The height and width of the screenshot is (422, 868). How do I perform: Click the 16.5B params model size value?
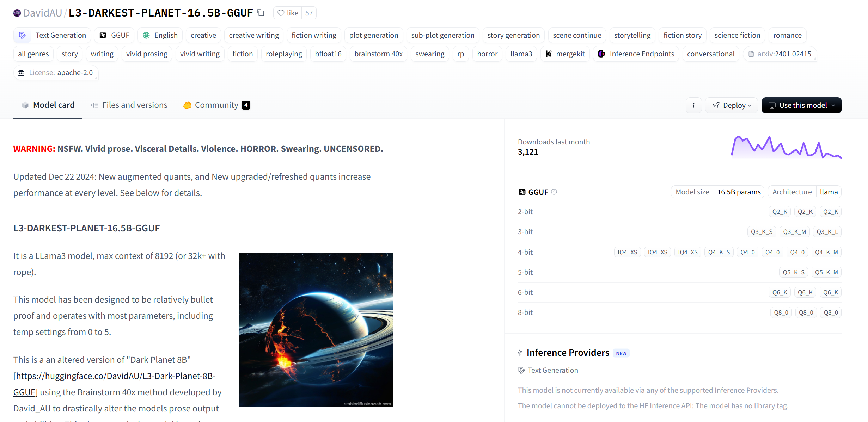[739, 192]
